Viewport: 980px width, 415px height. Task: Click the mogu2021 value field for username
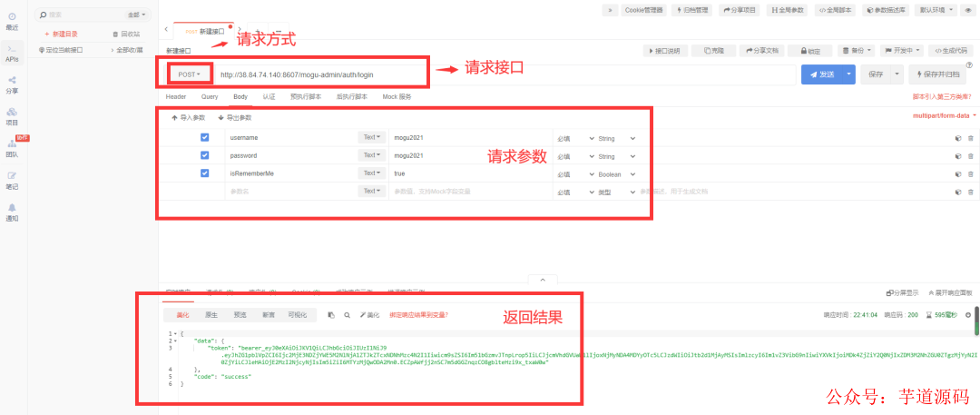[469, 138]
